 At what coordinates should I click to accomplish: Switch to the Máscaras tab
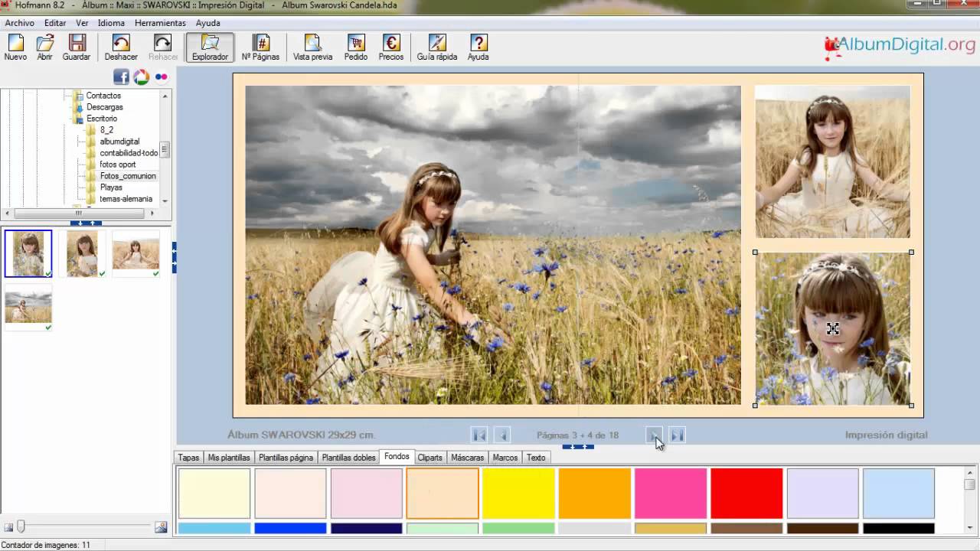click(x=467, y=458)
